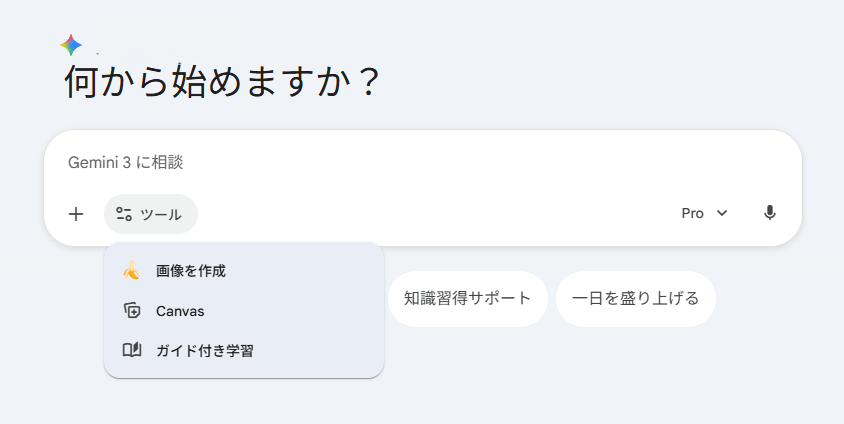Click blank space between ツール and Pro

tap(430, 213)
